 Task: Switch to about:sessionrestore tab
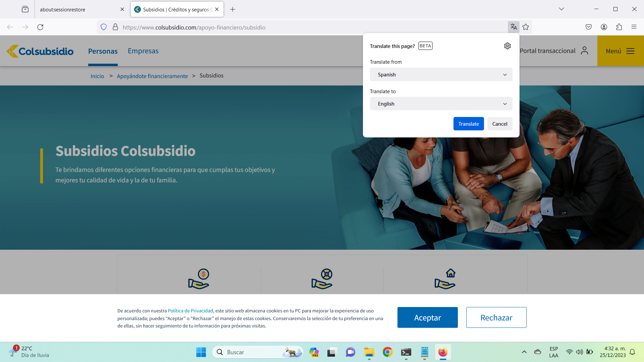[77, 9]
